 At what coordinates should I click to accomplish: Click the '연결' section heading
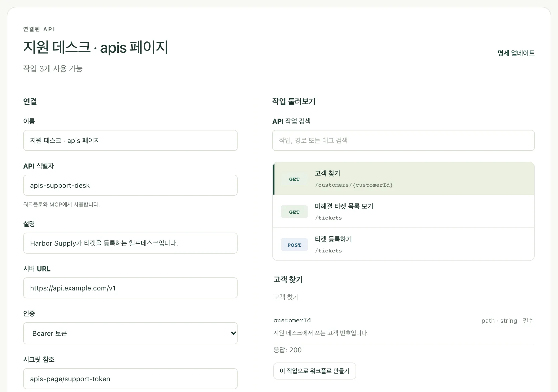tap(30, 102)
